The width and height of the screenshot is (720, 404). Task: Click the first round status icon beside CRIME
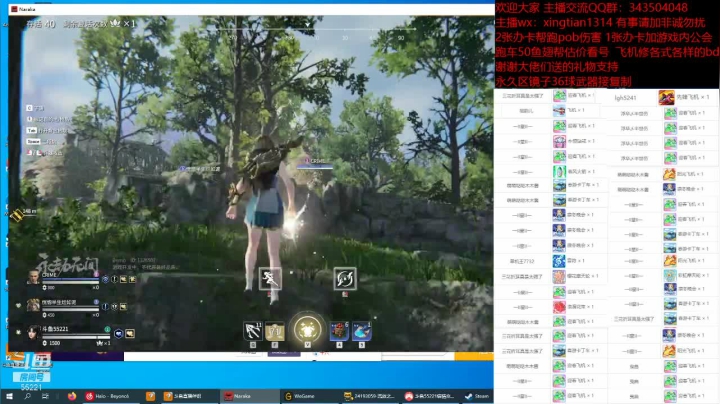[105, 279]
